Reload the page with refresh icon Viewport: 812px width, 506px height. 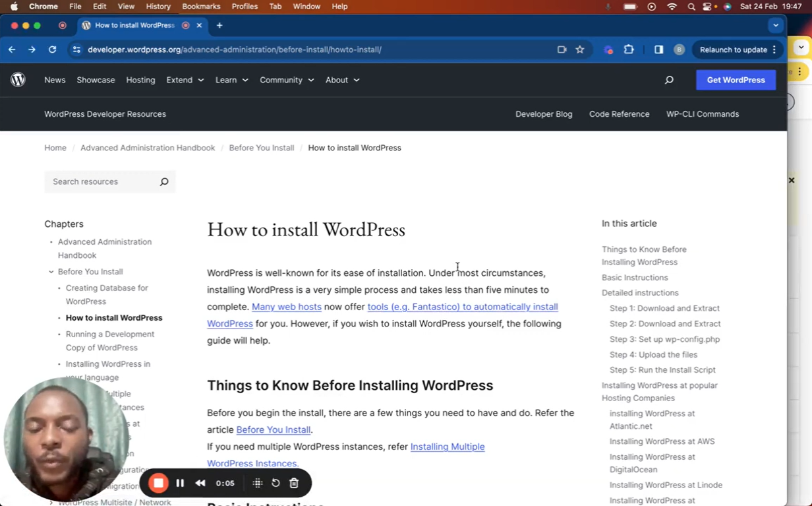pyautogui.click(x=52, y=49)
